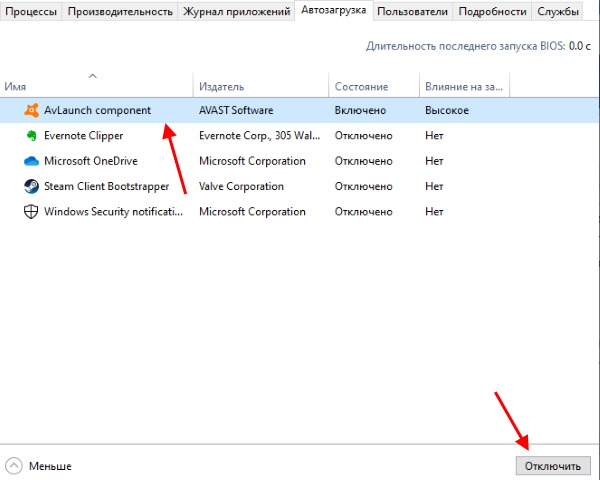This screenshot has width=600, height=480.
Task: Click the collapse arrow icon beside Меньше
Action: click(x=14, y=466)
